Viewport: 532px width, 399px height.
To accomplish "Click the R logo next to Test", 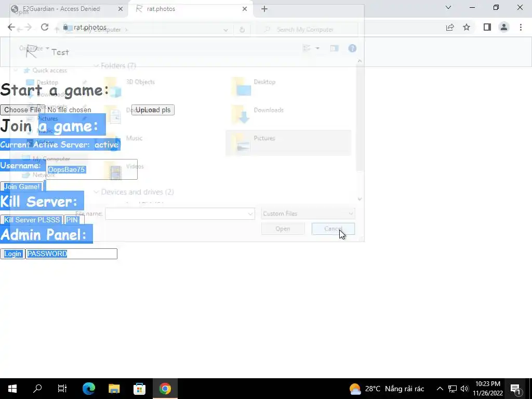I will pos(32,51).
